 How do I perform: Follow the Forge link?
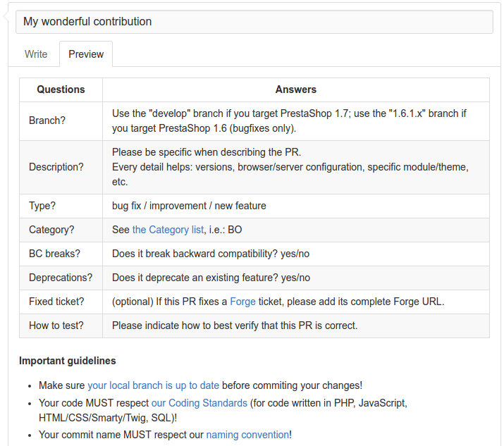(243, 302)
